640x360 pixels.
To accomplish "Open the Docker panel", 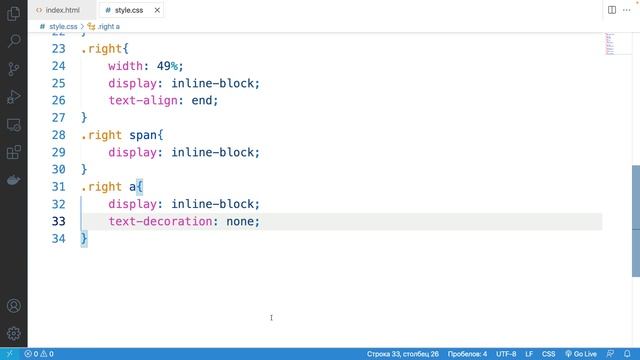I will (x=13, y=180).
